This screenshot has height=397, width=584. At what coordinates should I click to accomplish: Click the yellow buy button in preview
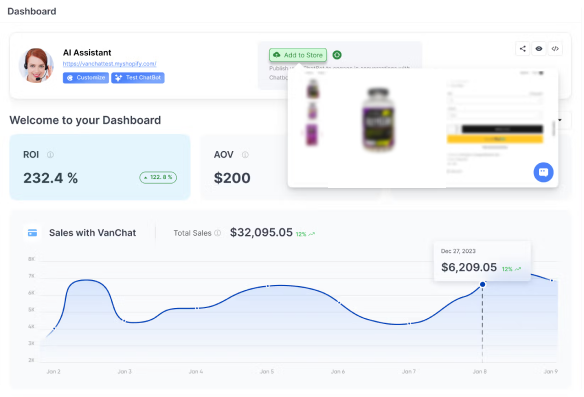tap(495, 139)
